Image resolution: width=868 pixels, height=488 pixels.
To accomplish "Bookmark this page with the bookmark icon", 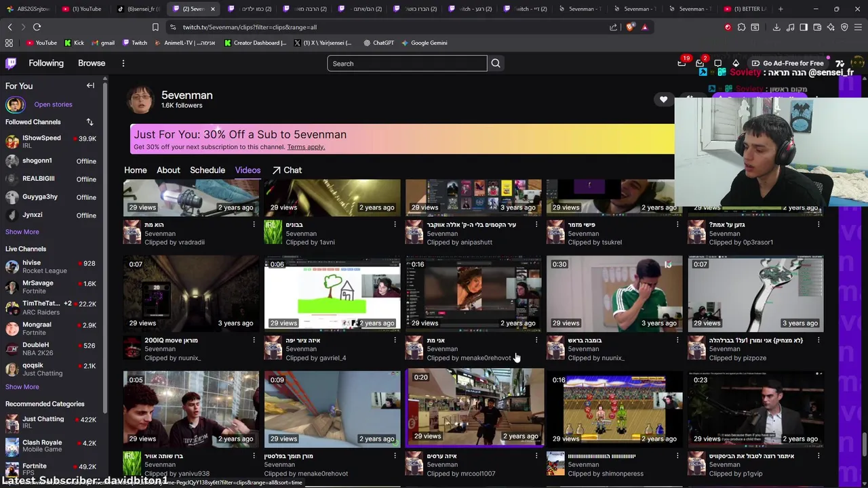I will pyautogui.click(x=155, y=27).
